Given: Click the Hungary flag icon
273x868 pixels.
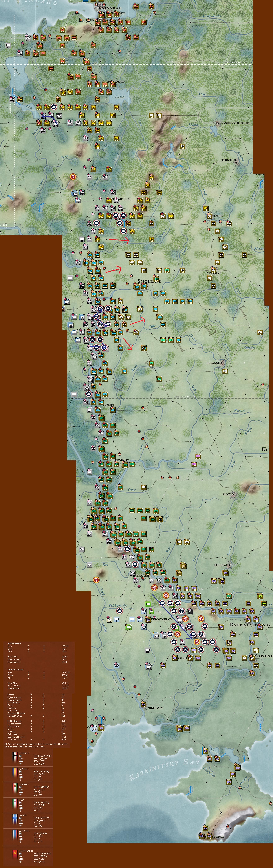Looking at the screenshot, I should click(x=15, y=788).
